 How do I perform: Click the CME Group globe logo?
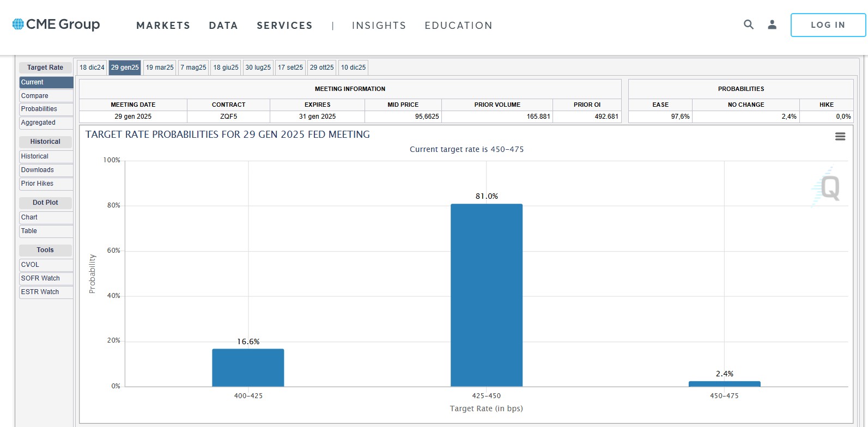pos(18,25)
